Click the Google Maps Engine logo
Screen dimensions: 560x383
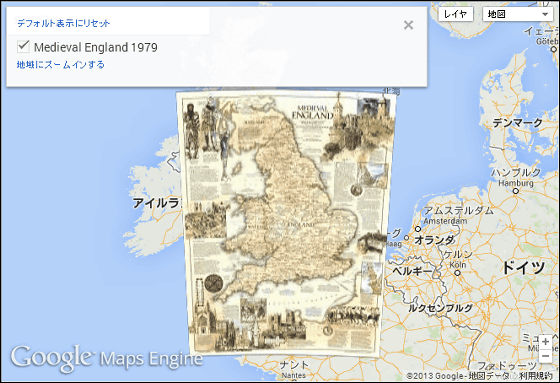tap(106, 358)
